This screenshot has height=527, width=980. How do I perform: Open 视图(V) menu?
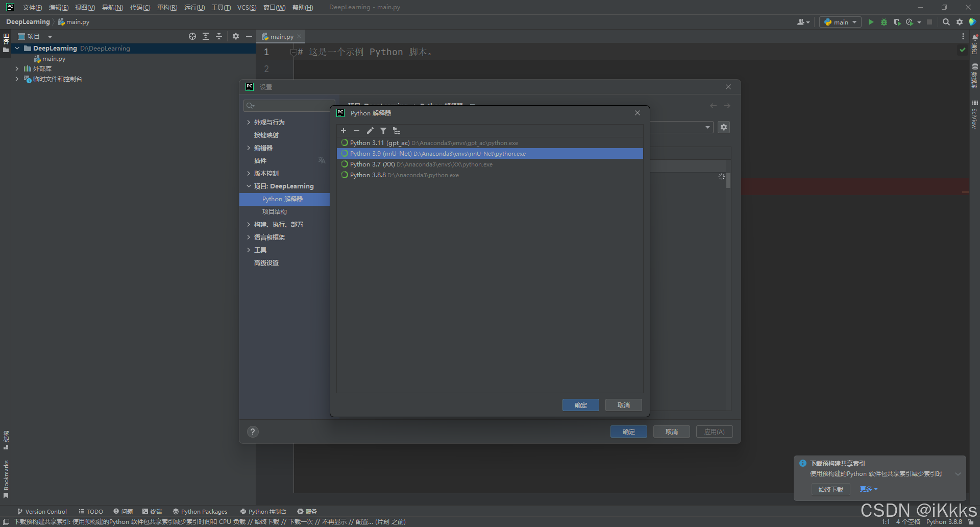click(85, 8)
